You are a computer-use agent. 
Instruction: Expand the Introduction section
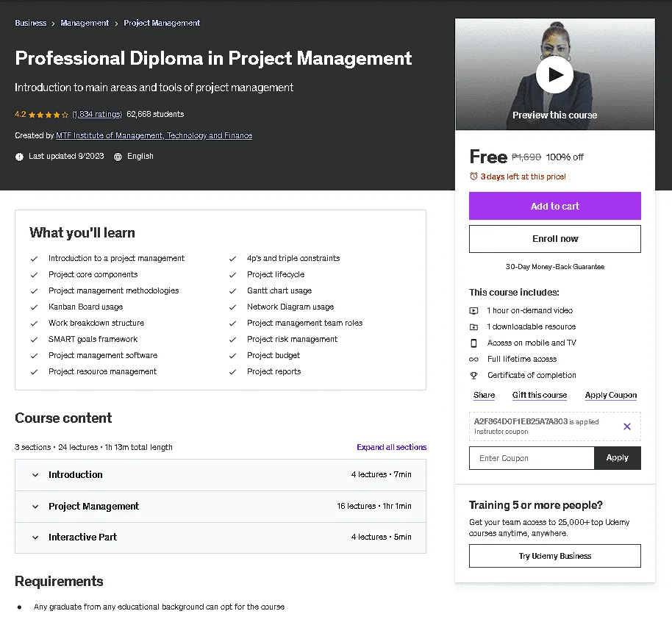pos(221,475)
